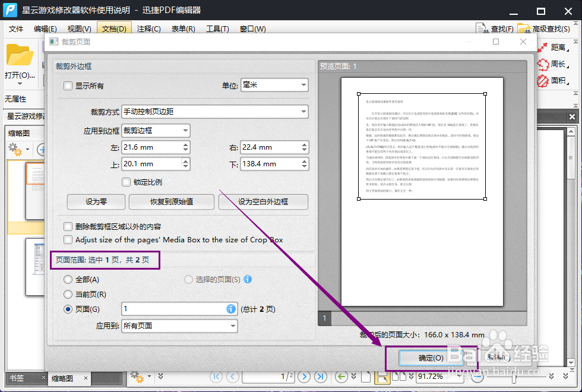582x392 pixels.
Task: Select the 页面(G) radio button
Action: point(68,309)
